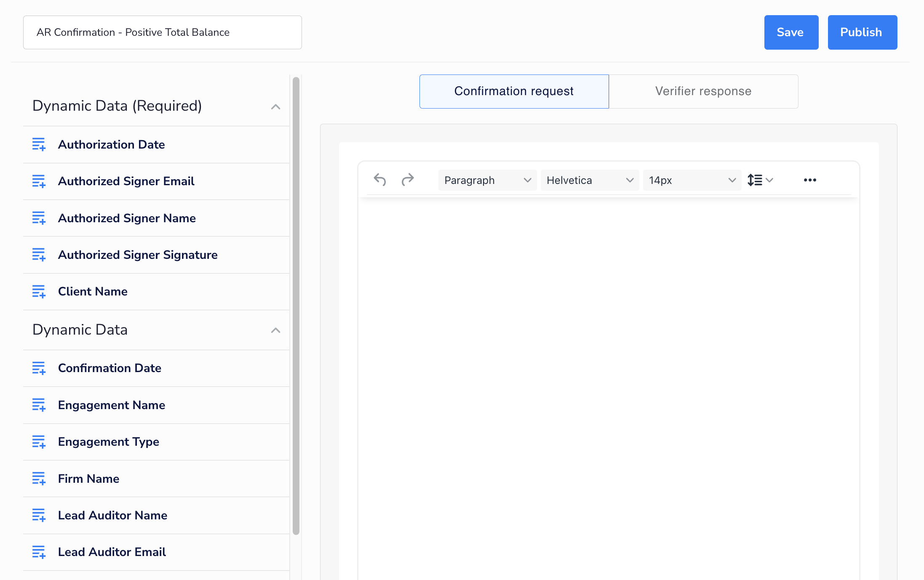Screen dimensions: 924x580
Task: Click insert icon beside Engagement Name
Action: pyautogui.click(x=39, y=405)
